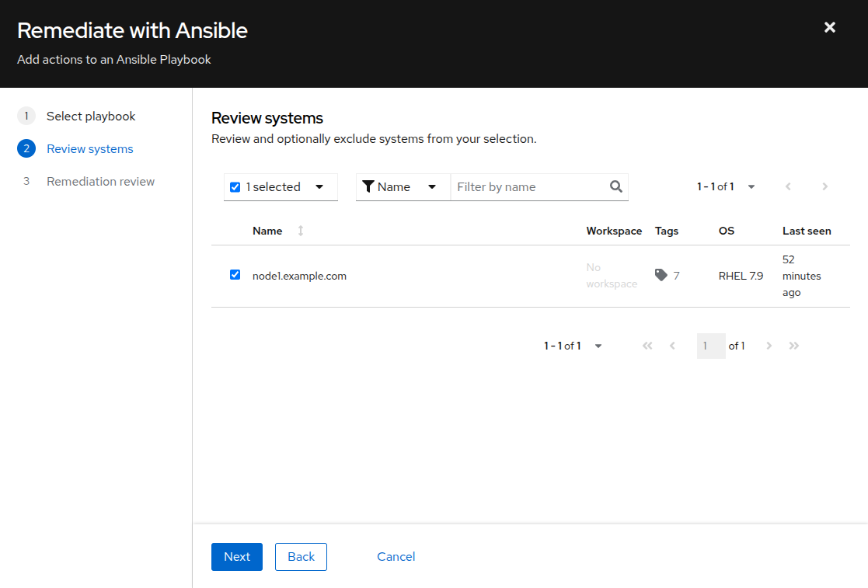868x588 pixels.
Task: Click the No workspace cell
Action: click(612, 276)
